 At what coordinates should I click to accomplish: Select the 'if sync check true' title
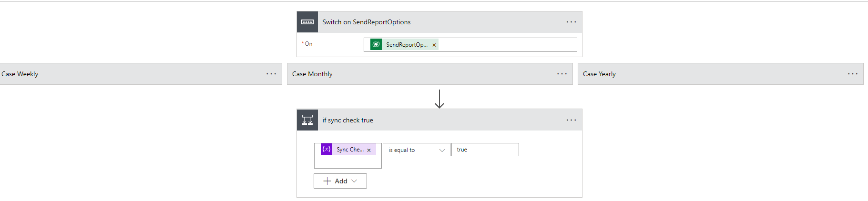pyautogui.click(x=347, y=120)
